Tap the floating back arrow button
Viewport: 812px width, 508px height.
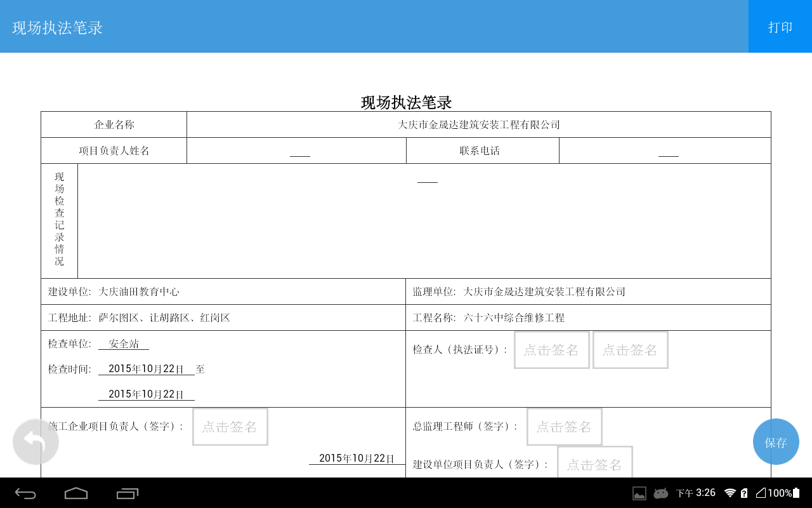(x=36, y=442)
